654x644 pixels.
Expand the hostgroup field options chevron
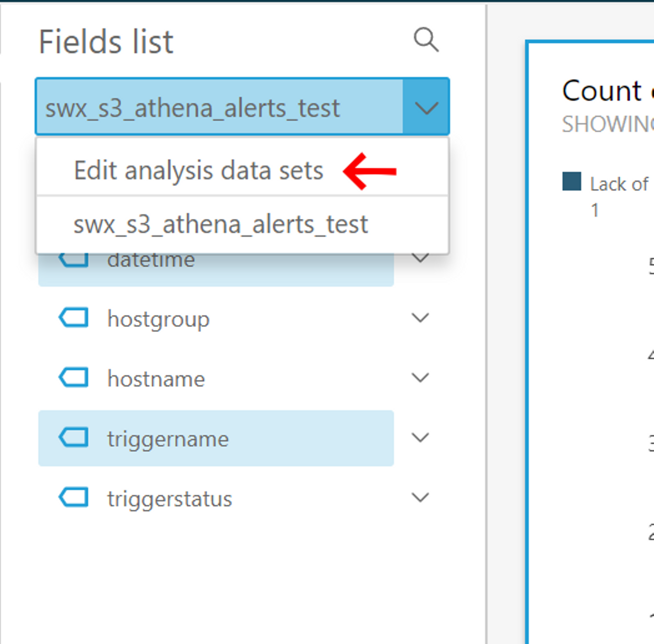(420, 318)
